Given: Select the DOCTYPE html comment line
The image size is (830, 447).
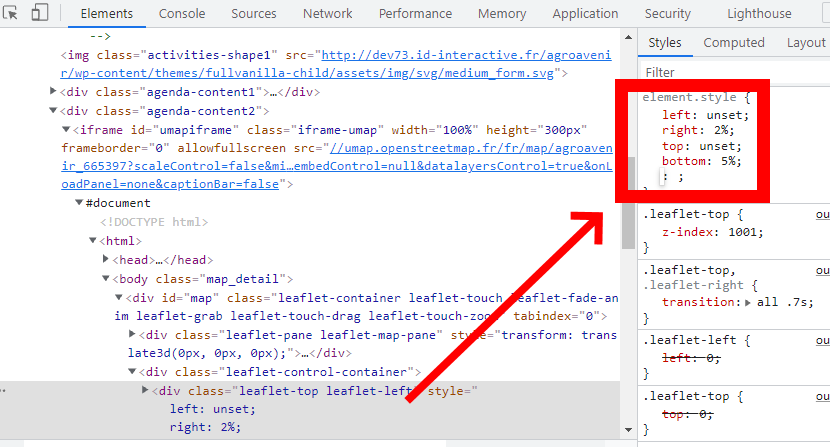Looking at the screenshot, I should coord(154,222).
